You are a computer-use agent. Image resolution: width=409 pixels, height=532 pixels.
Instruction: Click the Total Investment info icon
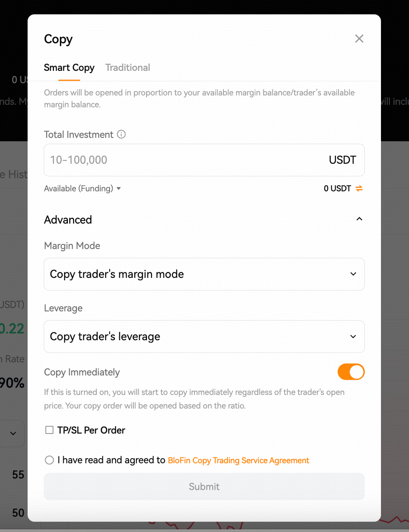pos(121,134)
